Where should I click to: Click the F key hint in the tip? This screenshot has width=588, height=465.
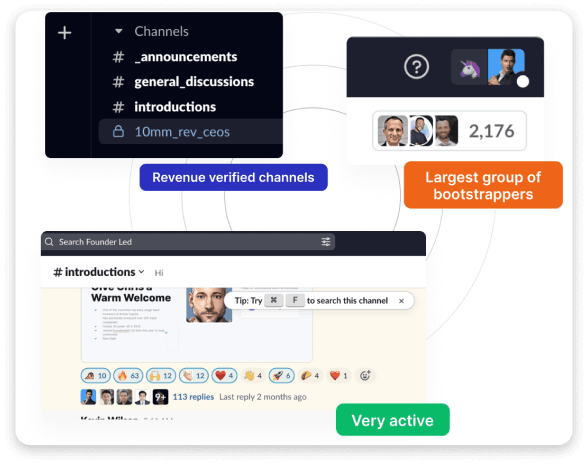[x=295, y=300]
